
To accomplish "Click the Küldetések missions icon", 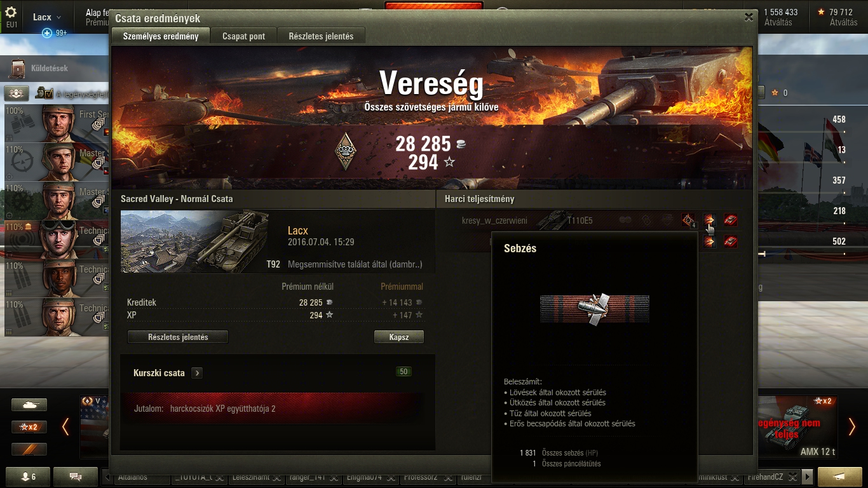I will point(19,68).
